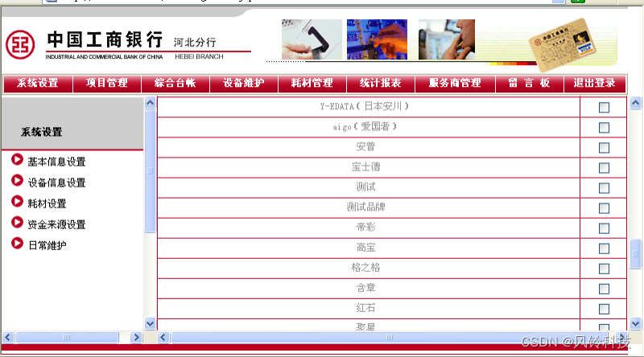644x357 pixels.
Task: Select the brand name 帝彩
Action: [x=365, y=227]
